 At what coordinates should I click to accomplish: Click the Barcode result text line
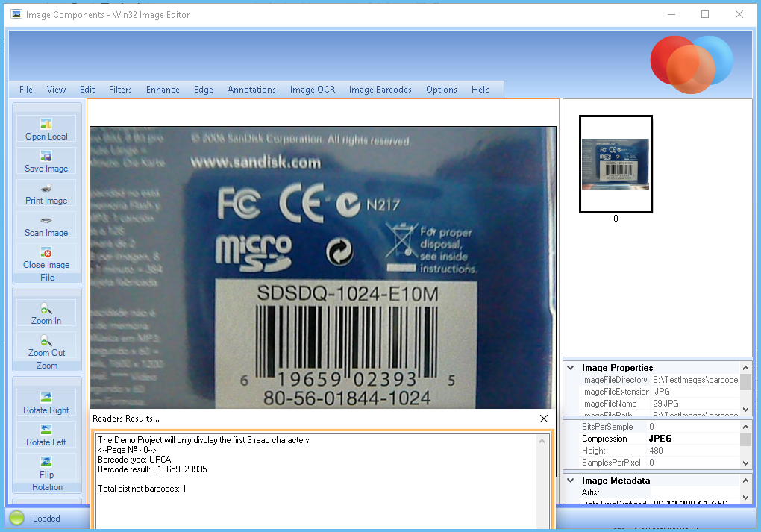coord(152,469)
